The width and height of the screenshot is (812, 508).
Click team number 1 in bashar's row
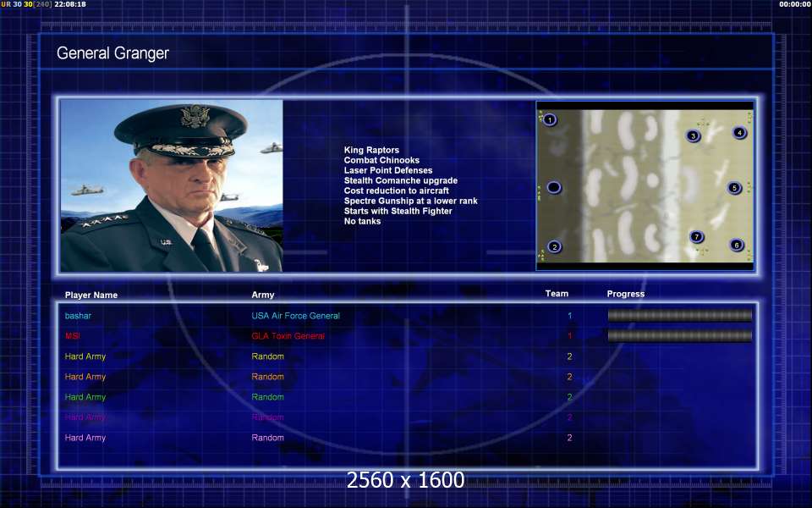coord(569,315)
